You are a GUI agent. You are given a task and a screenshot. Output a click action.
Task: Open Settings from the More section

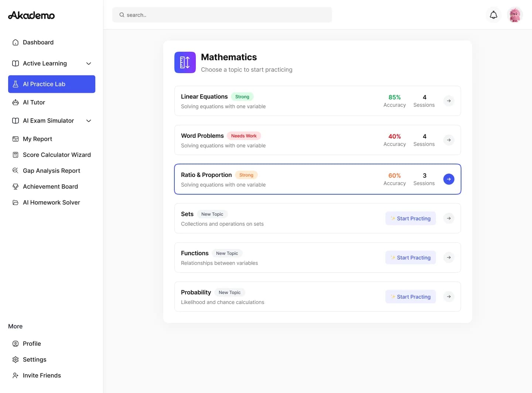34,359
